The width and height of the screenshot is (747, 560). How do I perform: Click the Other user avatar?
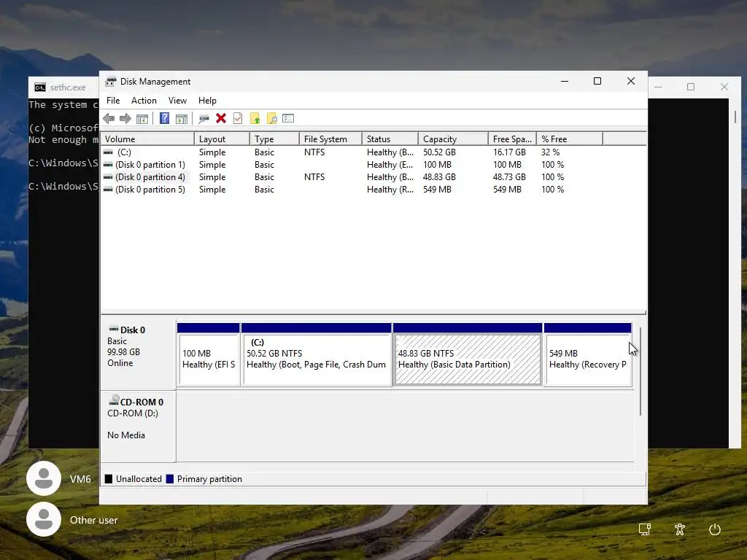[x=44, y=519]
